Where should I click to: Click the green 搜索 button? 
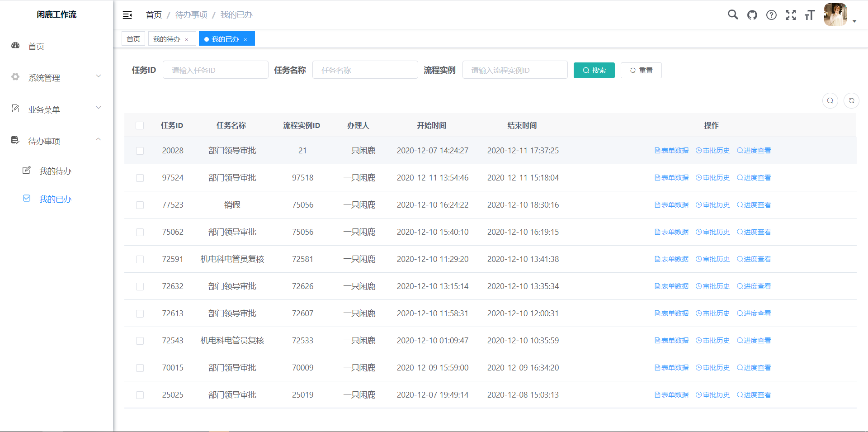[x=594, y=70]
